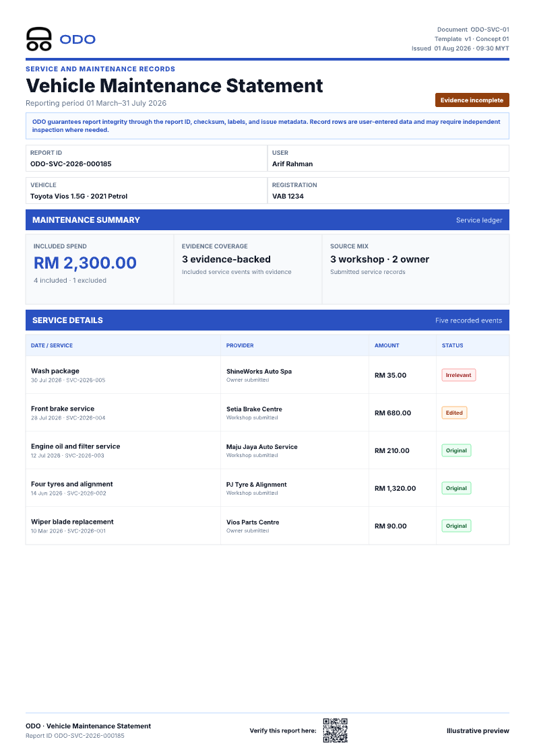Screen dimensions: 535x756
Task: Click the 'Original' badge in the wiper blade row
Action: pos(456,526)
